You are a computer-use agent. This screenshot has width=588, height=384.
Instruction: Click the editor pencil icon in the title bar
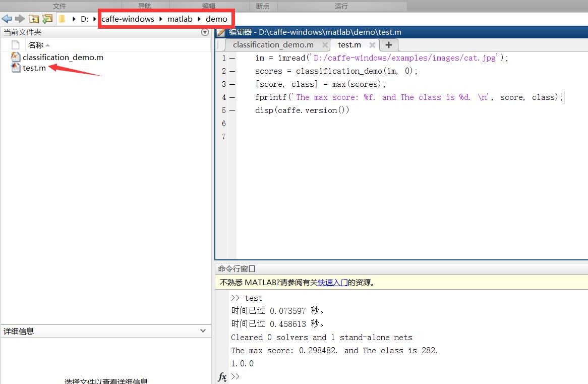pyautogui.click(x=221, y=32)
